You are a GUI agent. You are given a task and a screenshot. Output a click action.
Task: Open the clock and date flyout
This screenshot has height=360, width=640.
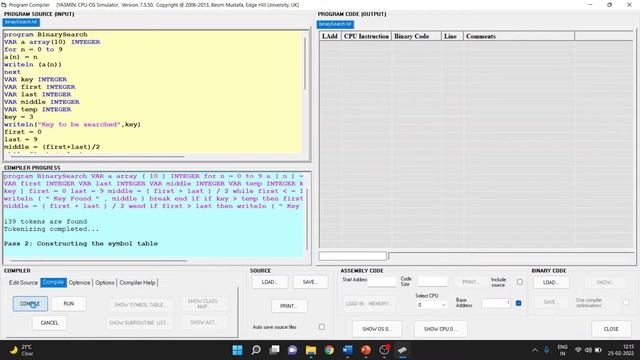[620, 350]
